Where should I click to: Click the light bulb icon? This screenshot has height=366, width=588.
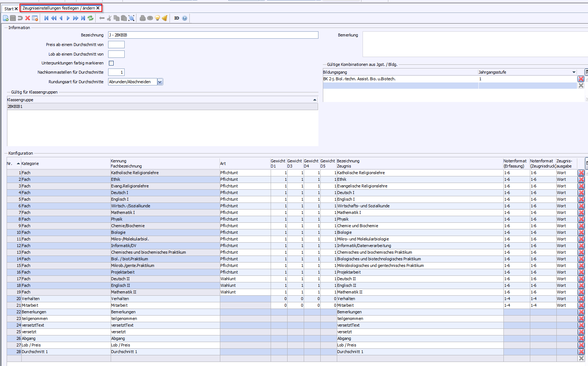[x=157, y=18]
